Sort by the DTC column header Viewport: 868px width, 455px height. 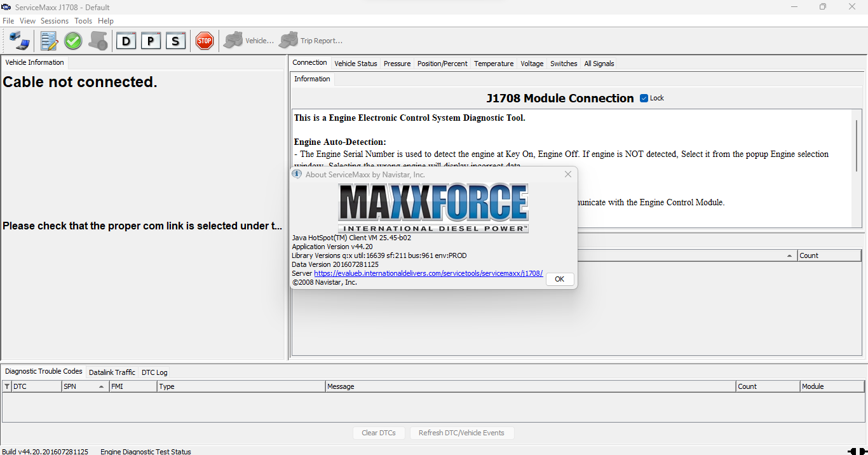pyautogui.click(x=36, y=386)
